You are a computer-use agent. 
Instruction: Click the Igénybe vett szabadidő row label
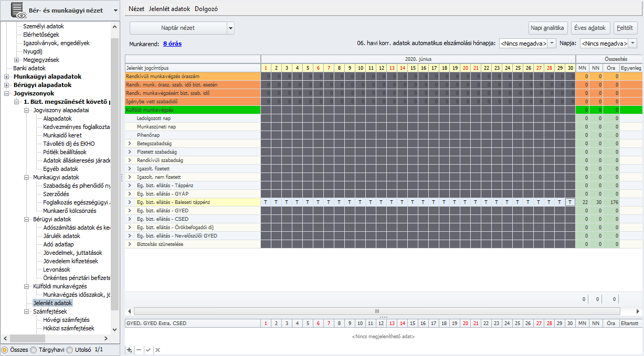coord(153,102)
